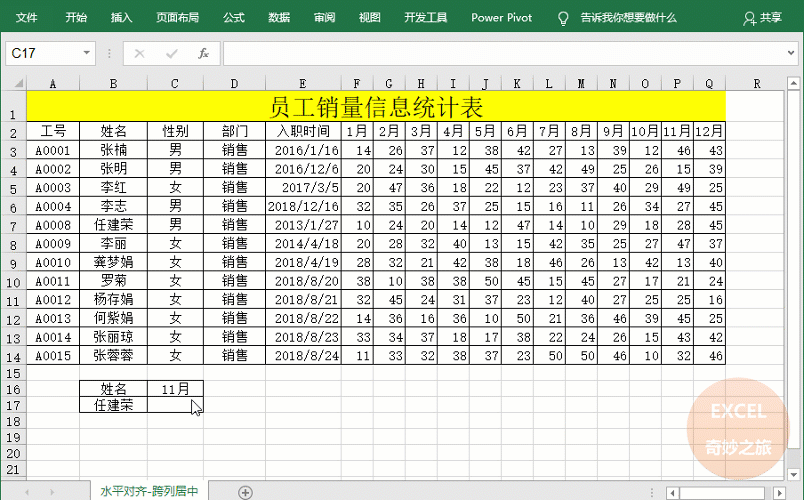
Task: Click the vertical scrollbar up arrow
Action: point(793,83)
